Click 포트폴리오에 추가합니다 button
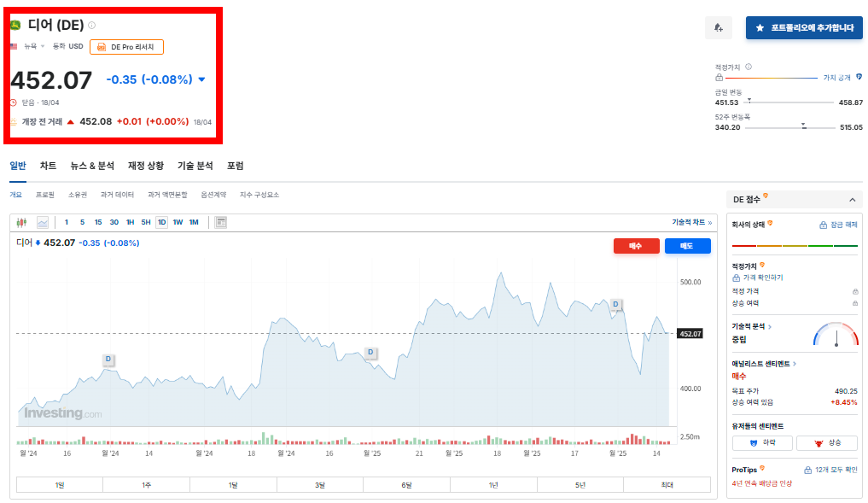Screen dimensions: 868x503 click(804, 27)
